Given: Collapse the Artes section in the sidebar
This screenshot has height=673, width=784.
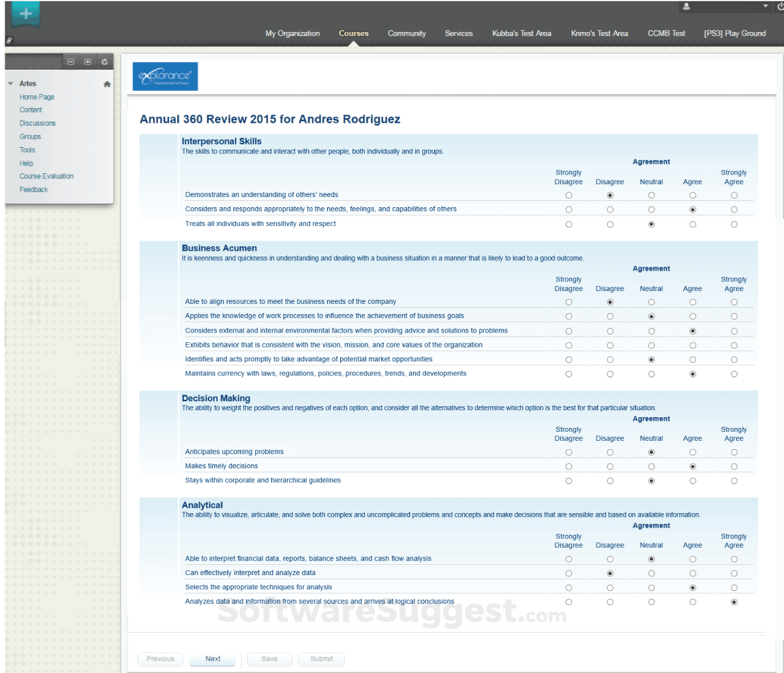Looking at the screenshot, I should pos(10,83).
